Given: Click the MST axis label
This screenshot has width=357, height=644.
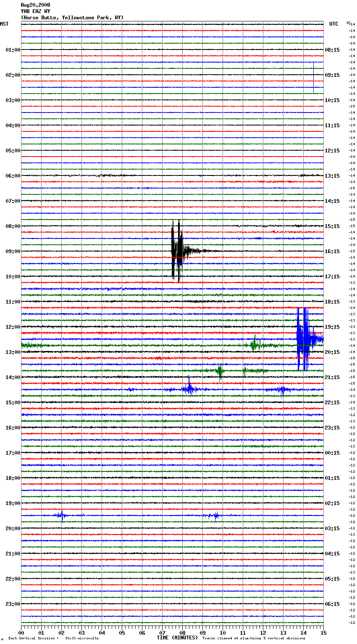Looking at the screenshot, I should click(x=4, y=24).
